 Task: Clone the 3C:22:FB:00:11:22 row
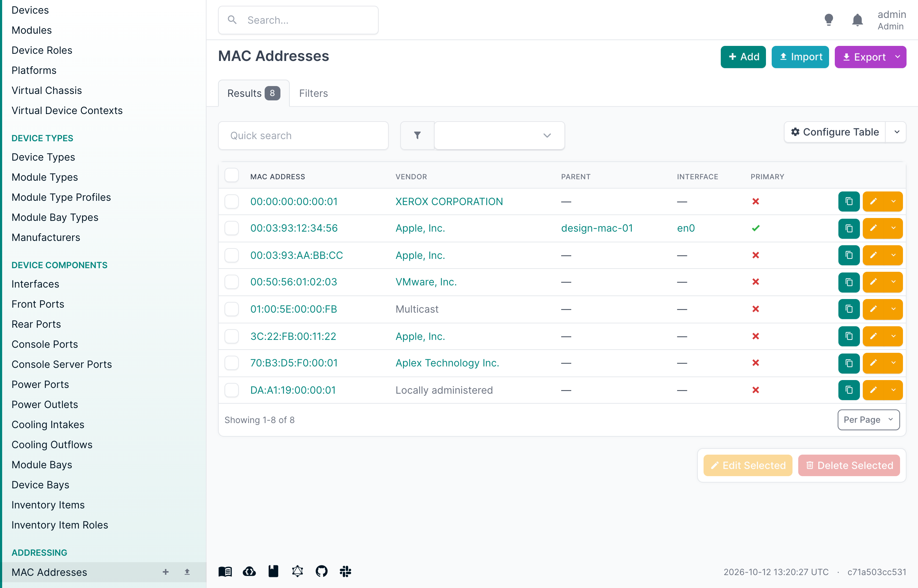pos(848,336)
